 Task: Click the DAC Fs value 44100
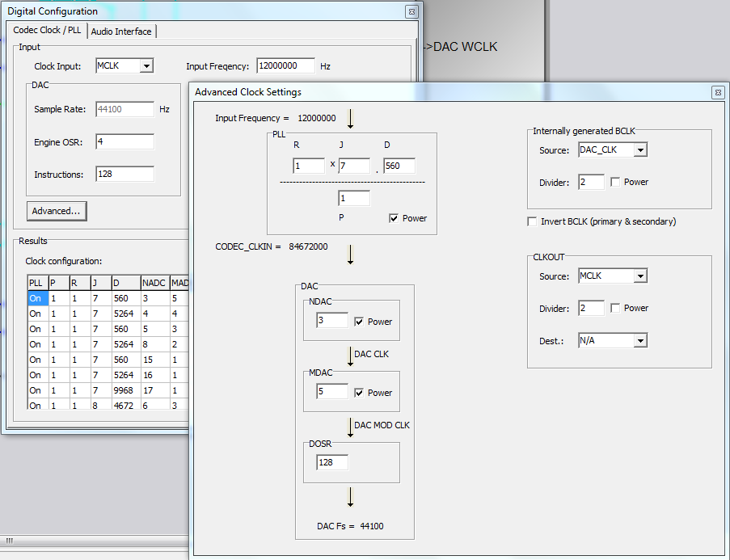pyautogui.click(x=372, y=527)
